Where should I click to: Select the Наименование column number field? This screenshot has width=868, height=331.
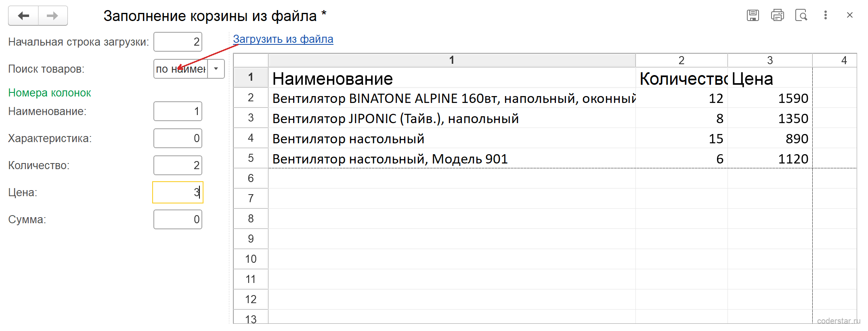(178, 111)
